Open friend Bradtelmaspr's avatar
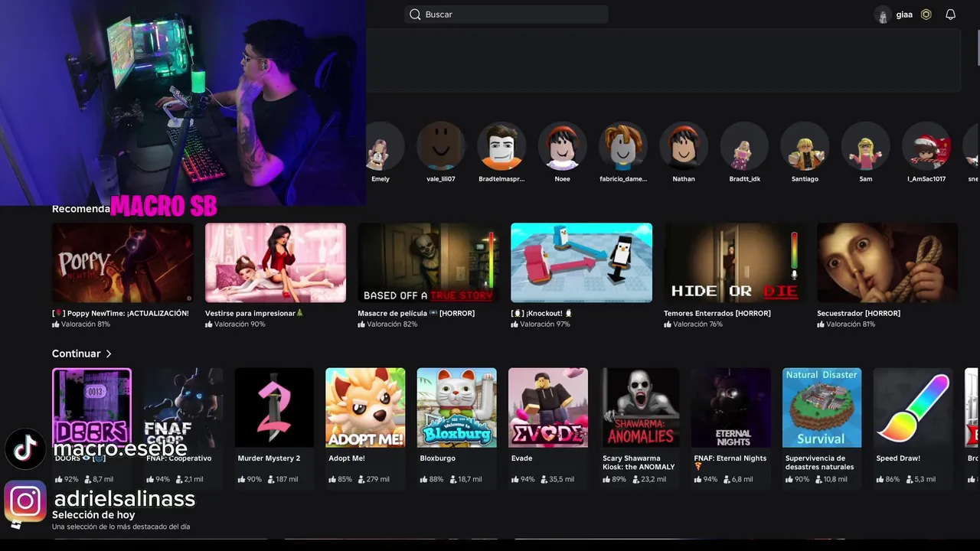Image resolution: width=980 pixels, height=551 pixels. (x=501, y=145)
